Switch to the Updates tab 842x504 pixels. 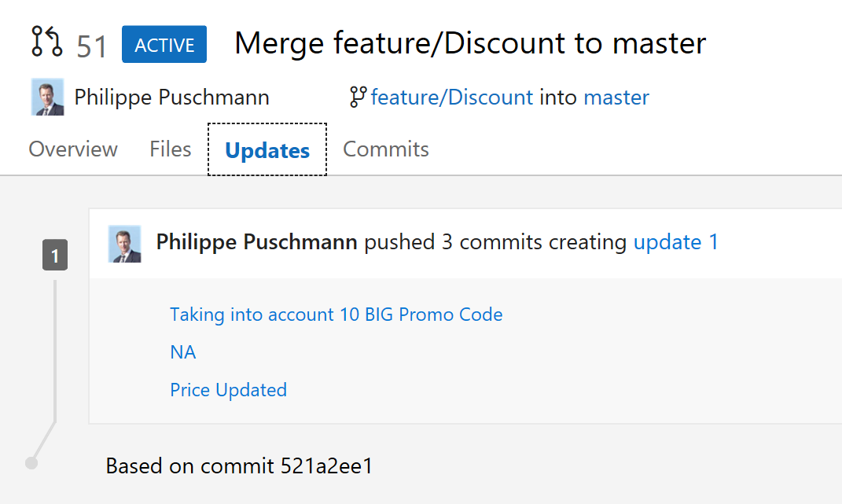(x=267, y=149)
